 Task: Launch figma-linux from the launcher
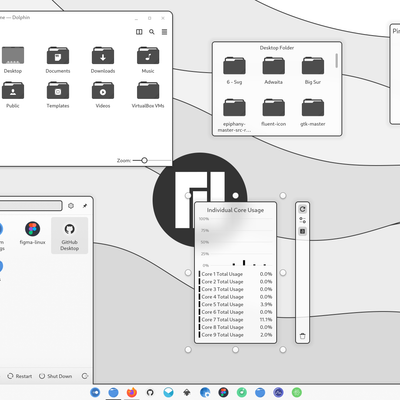(32, 233)
